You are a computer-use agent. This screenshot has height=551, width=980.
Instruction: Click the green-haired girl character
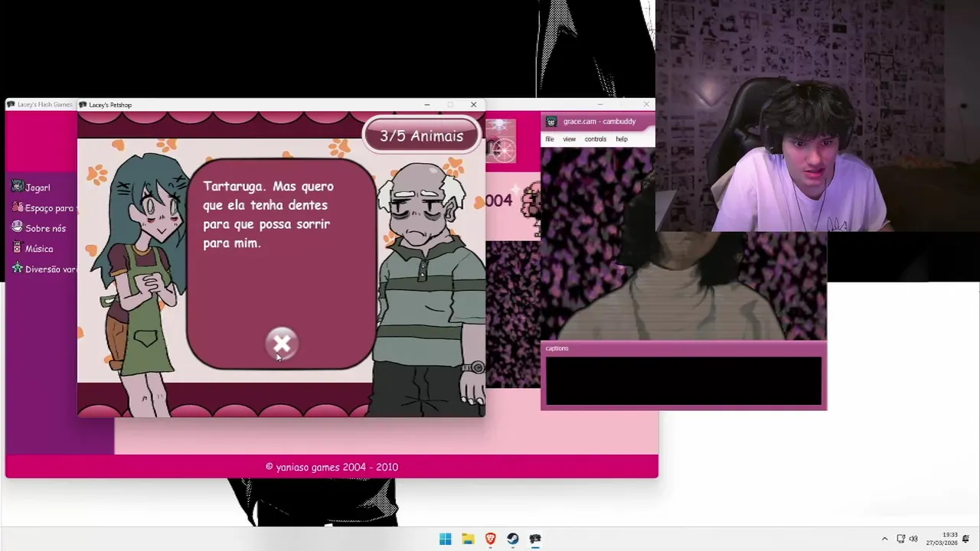[x=142, y=283]
